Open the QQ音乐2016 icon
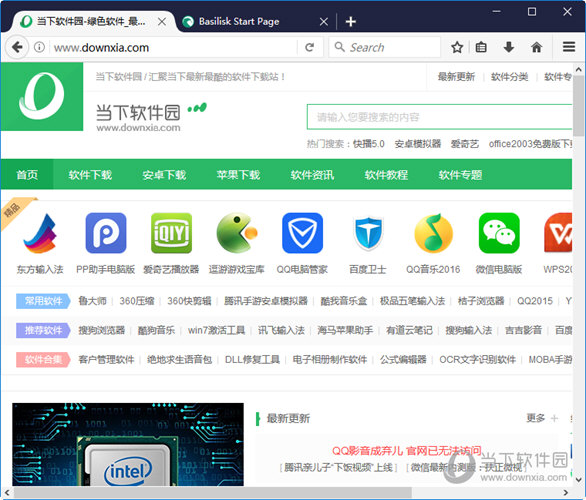Image resolution: width=586 pixels, height=500 pixels. click(434, 233)
